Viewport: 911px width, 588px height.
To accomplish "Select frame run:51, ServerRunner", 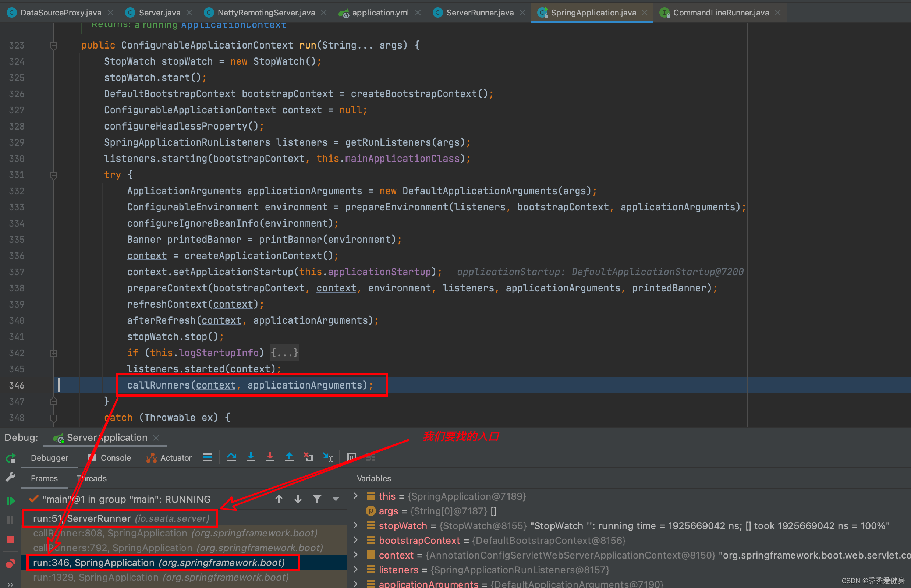I will click(184, 518).
